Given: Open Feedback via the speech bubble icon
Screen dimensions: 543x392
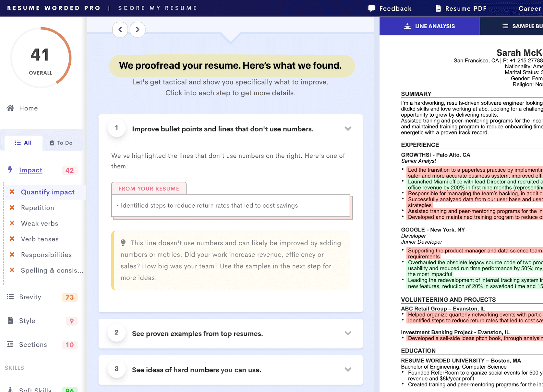Looking at the screenshot, I should click(x=371, y=8).
